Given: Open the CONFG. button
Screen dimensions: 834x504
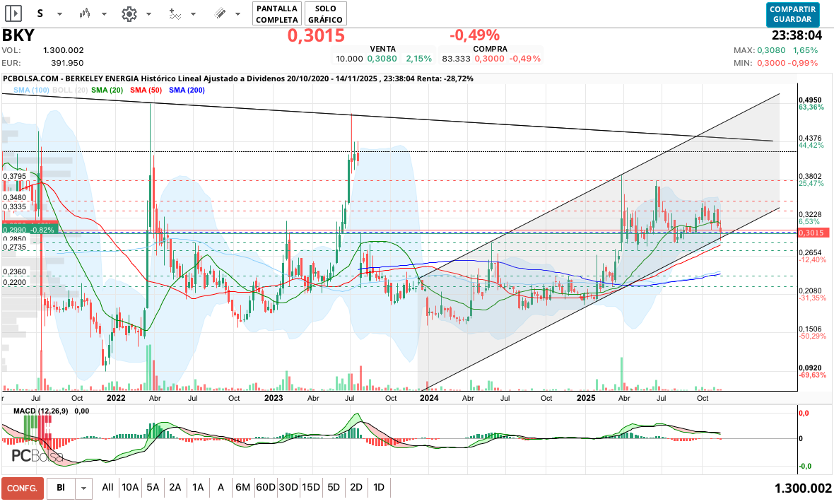Looking at the screenshot, I should [x=23, y=488].
